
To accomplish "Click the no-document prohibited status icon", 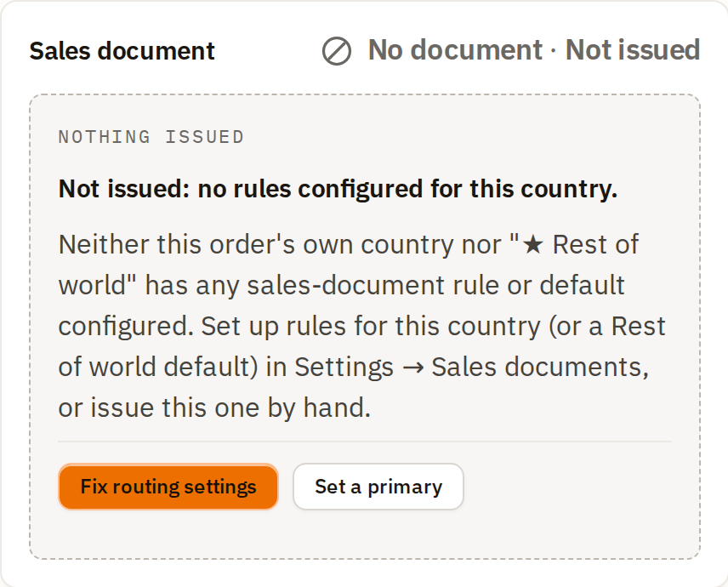I will (337, 51).
